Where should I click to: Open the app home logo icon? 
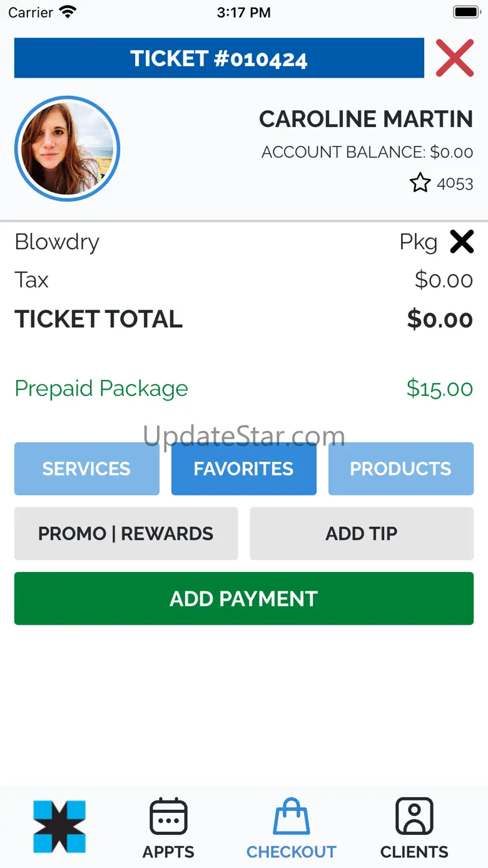click(59, 826)
